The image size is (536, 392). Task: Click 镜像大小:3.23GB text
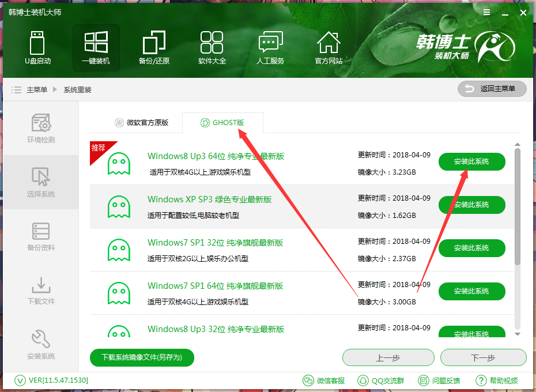[387, 172]
